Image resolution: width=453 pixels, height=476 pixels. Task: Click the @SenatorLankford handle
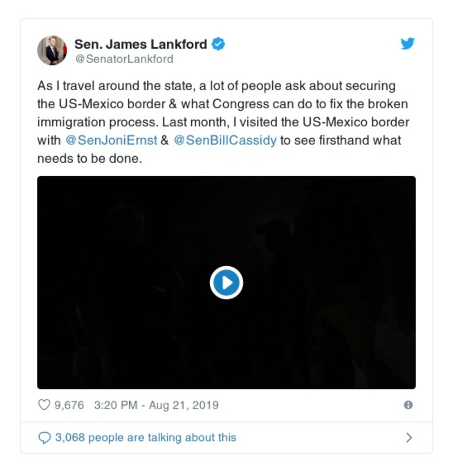(124, 59)
